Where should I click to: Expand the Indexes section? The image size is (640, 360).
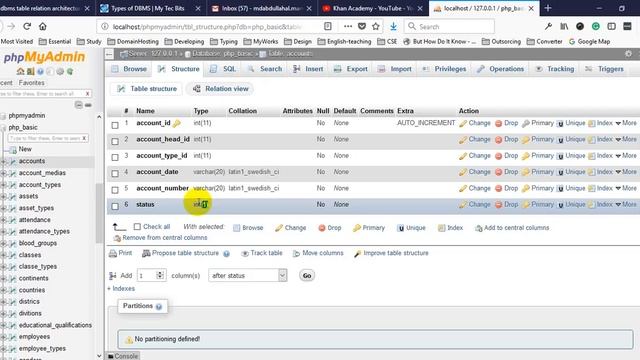[x=121, y=289]
